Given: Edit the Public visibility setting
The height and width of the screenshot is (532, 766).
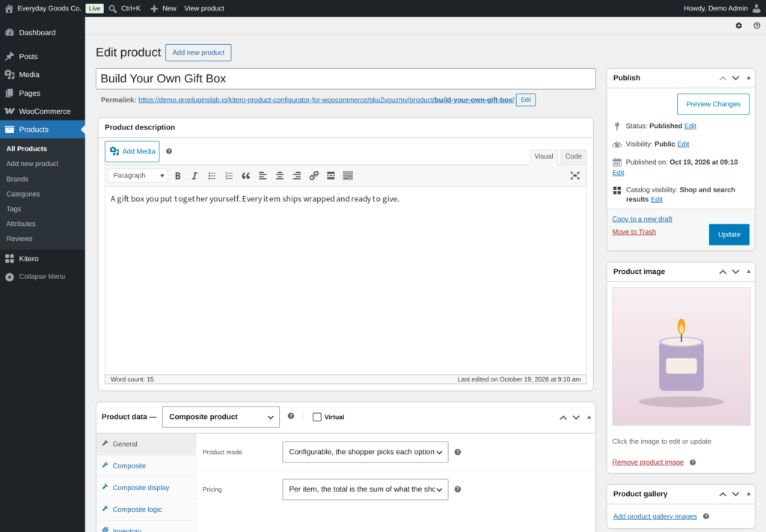Looking at the screenshot, I should coord(683,144).
